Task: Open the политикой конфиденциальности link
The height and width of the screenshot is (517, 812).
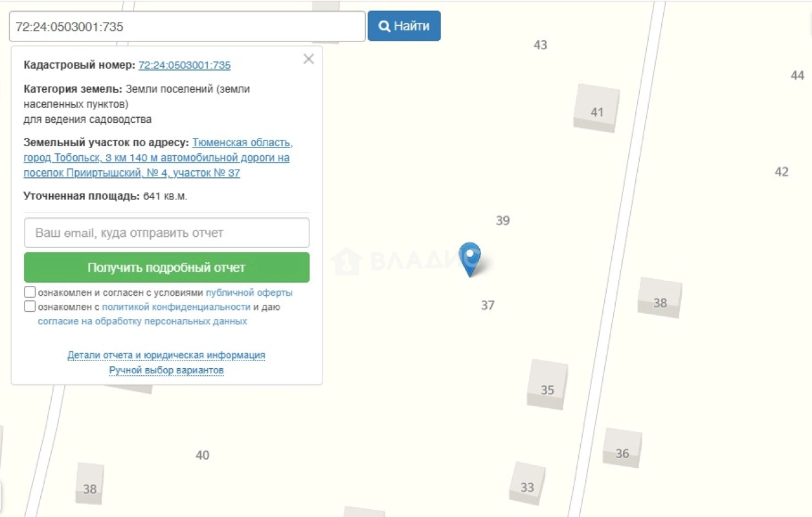Action: [176, 307]
